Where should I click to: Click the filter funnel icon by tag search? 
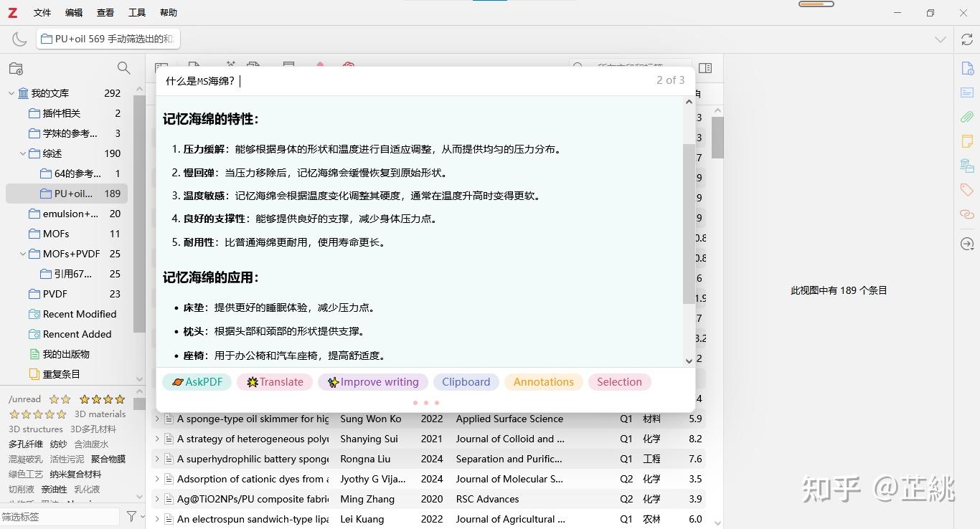[x=131, y=516]
